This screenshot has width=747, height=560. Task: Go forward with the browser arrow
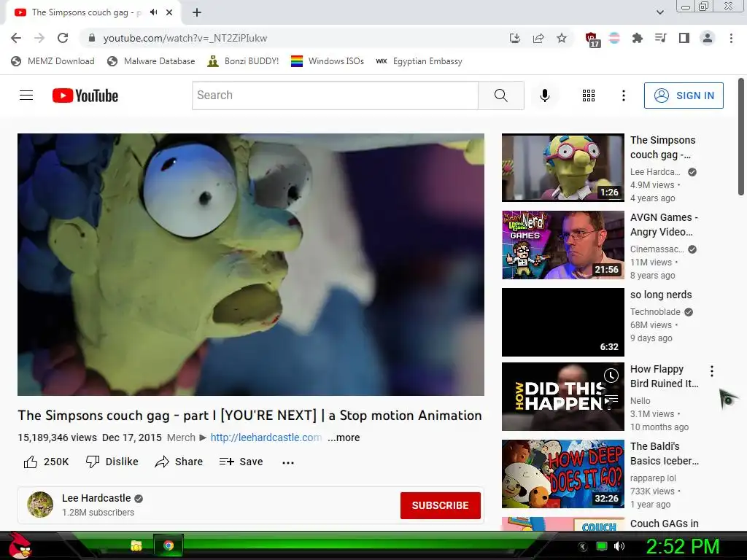39,38
